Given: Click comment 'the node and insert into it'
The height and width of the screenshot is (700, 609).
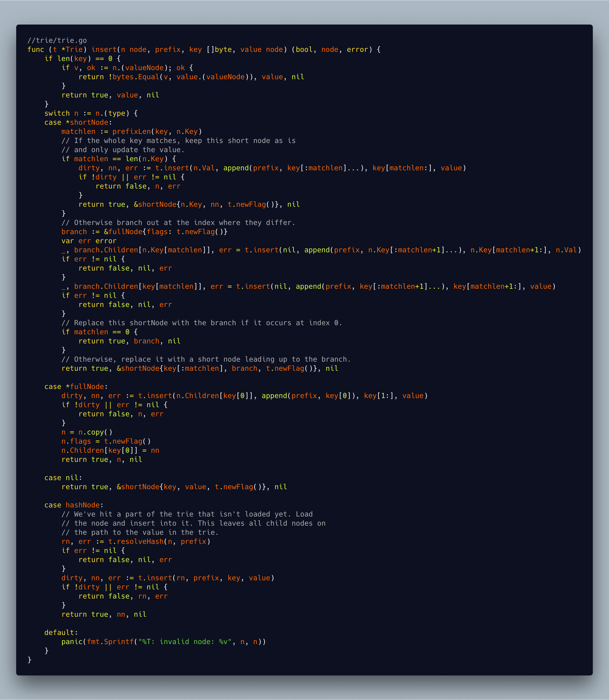Looking at the screenshot, I should 193,523.
